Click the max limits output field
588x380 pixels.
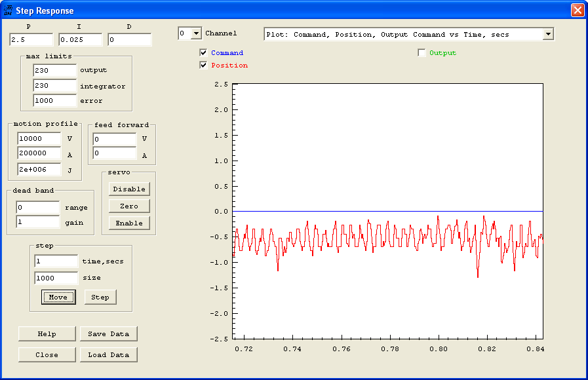(x=55, y=70)
